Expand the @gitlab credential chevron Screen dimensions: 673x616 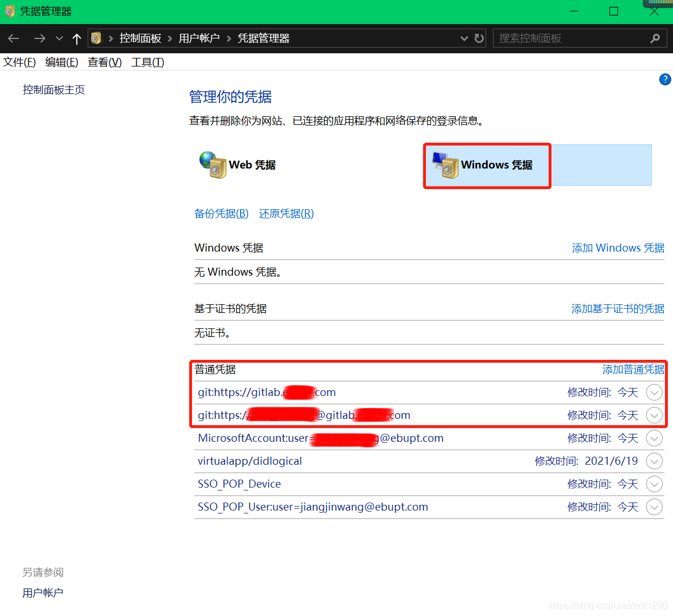pos(654,415)
